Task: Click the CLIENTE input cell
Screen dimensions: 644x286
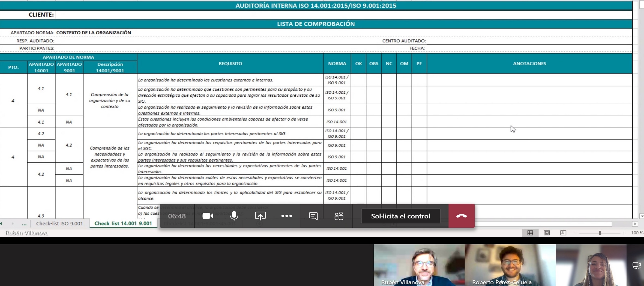Action: [x=344, y=15]
